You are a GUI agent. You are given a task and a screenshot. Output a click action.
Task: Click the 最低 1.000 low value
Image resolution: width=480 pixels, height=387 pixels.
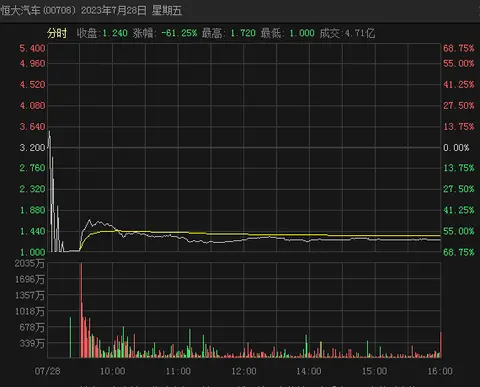click(x=302, y=33)
